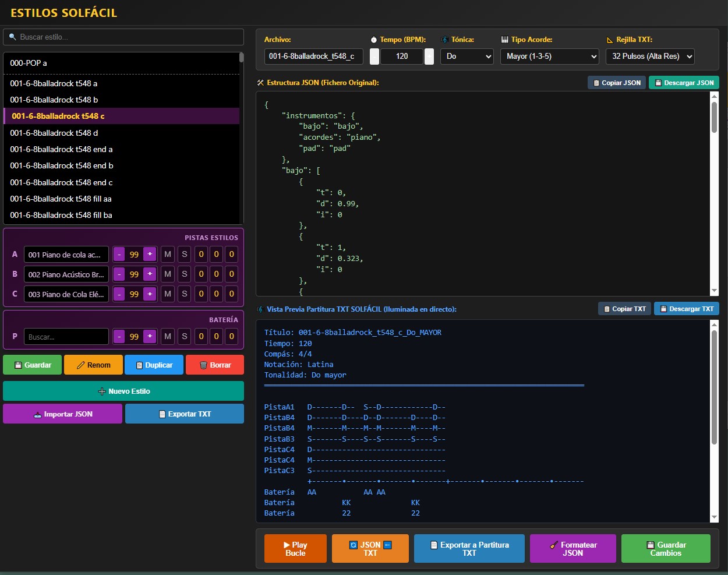Select style 001-6-8balladrock t548 fill aa
This screenshot has width=728, height=575.
(121, 199)
